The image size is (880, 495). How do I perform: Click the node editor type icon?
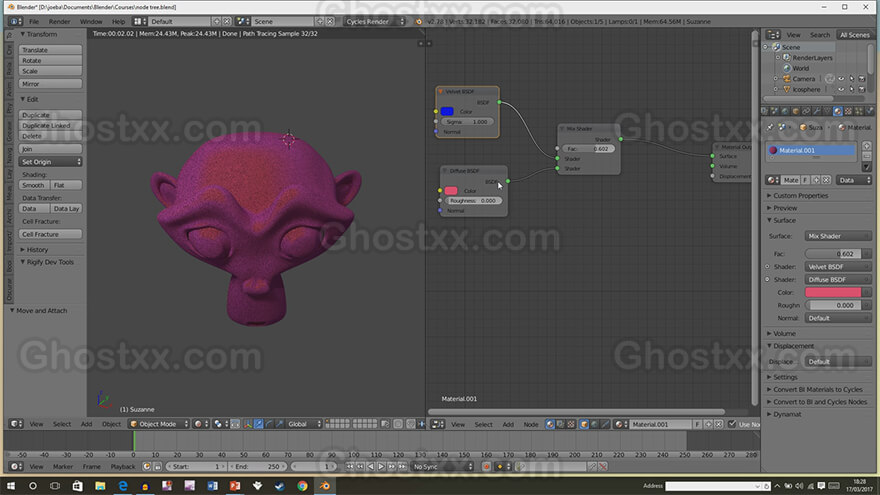point(437,424)
